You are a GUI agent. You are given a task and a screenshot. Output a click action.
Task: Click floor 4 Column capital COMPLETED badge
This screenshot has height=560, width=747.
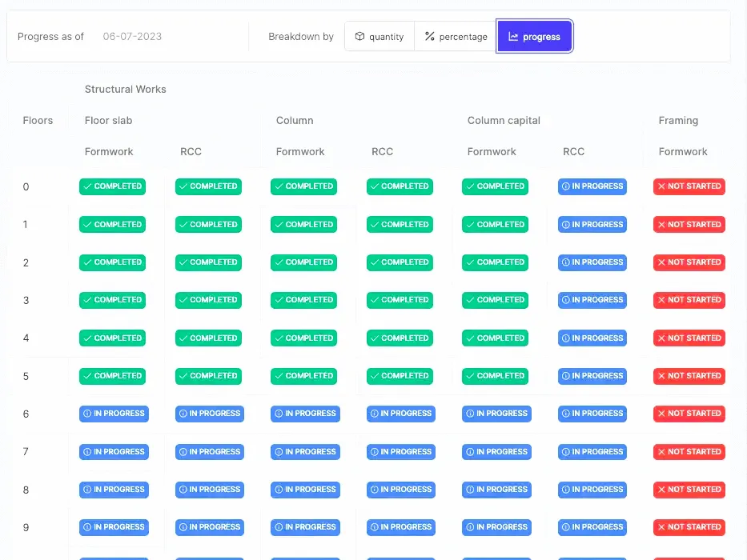[x=495, y=338]
